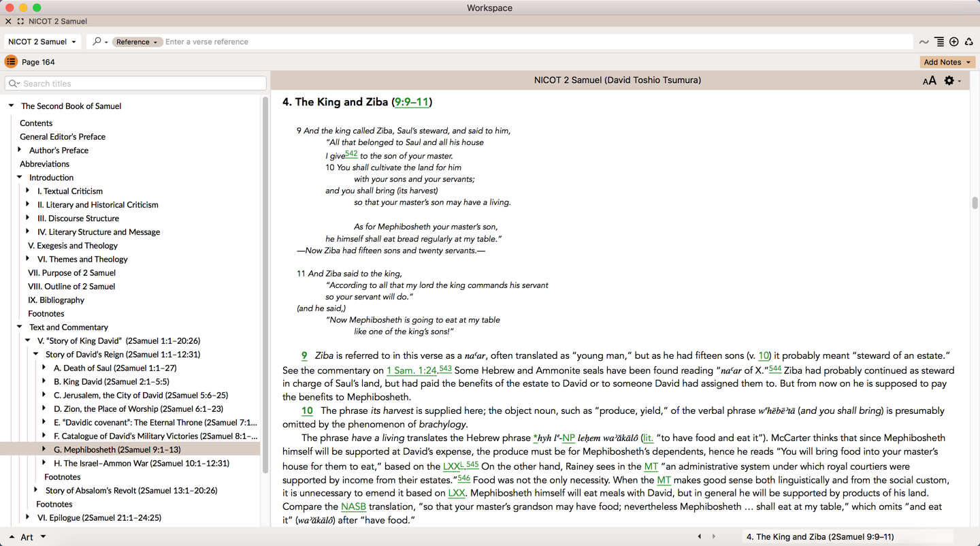Expand II. Literary and Historical Criticism
The width and height of the screenshot is (980, 546).
28,204
